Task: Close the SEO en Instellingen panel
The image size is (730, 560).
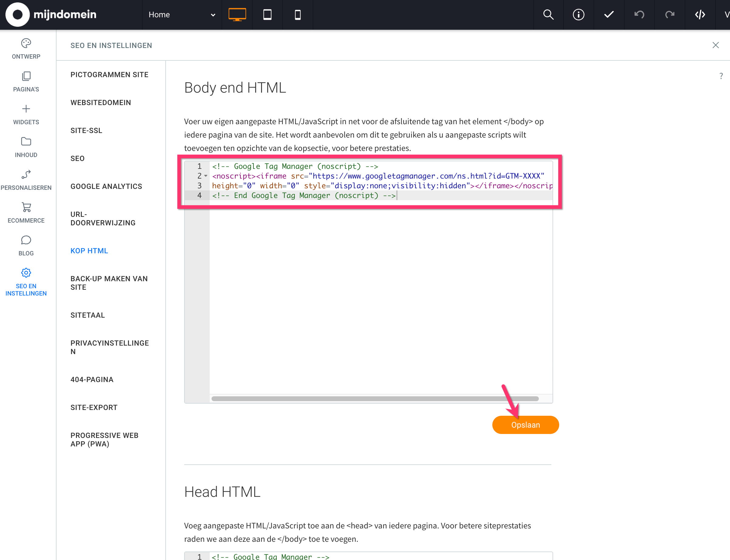Action: click(x=715, y=45)
